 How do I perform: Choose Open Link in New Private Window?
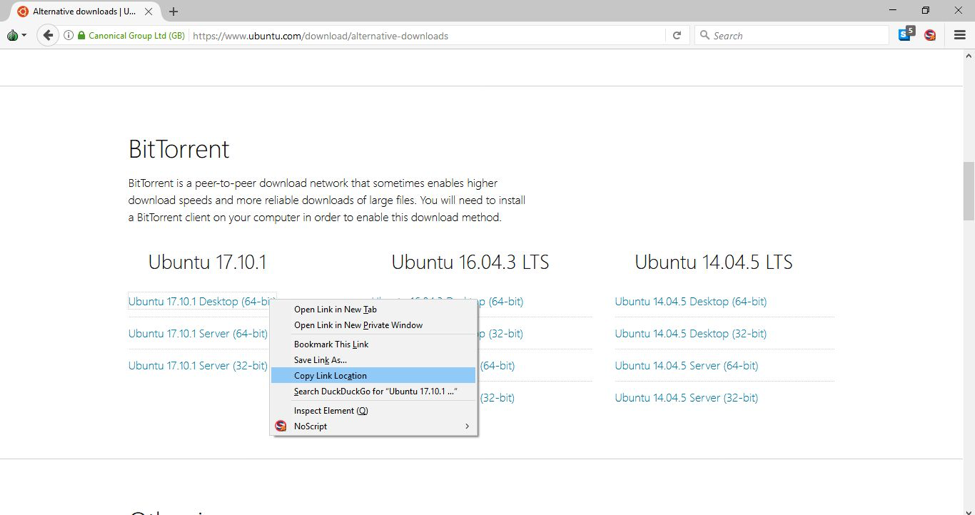pyautogui.click(x=374, y=325)
